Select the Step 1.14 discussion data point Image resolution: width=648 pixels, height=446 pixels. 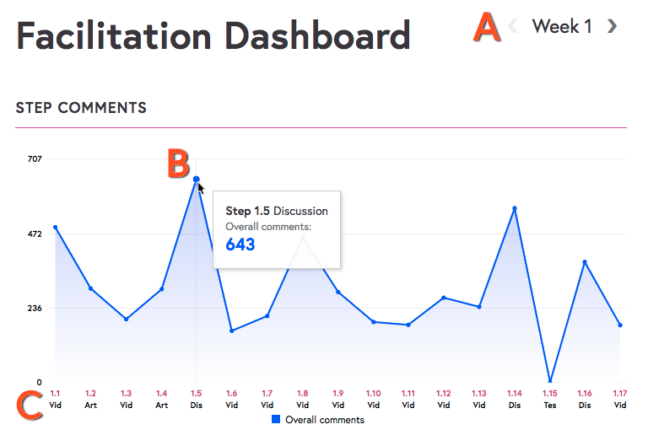[x=514, y=208]
